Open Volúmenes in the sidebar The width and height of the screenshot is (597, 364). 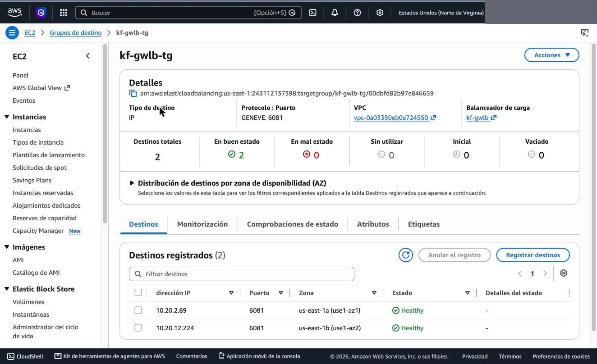(28, 302)
